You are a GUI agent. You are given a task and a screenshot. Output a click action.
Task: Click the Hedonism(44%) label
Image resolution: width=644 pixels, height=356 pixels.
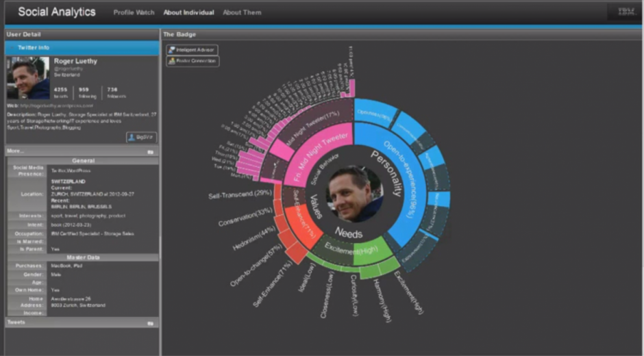click(253, 238)
